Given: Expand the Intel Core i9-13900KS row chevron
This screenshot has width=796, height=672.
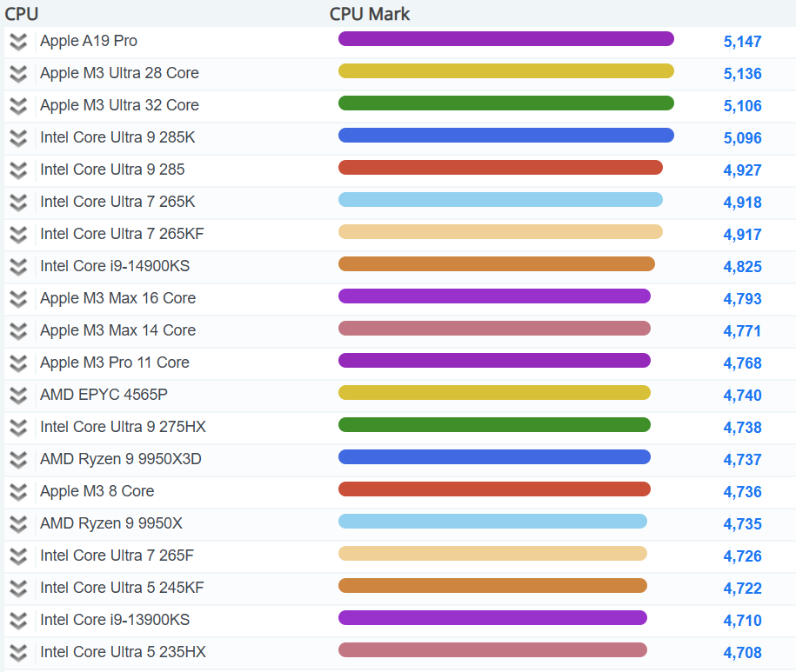Looking at the screenshot, I should 18,621.
